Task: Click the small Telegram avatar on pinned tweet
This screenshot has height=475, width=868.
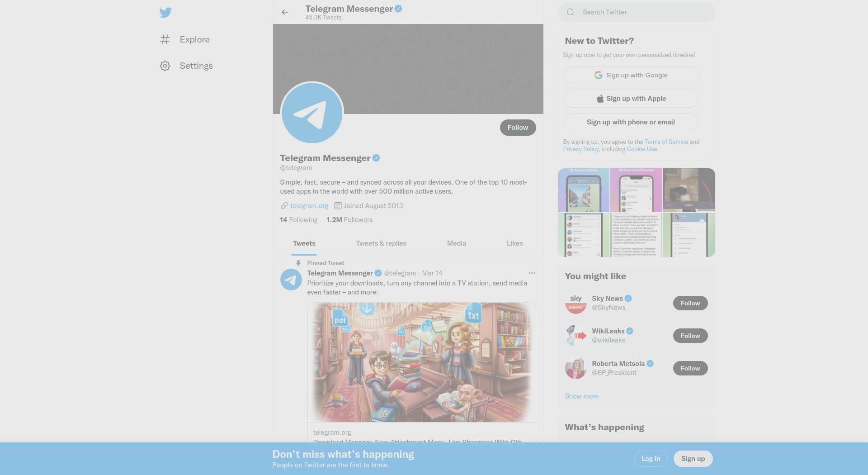Action: tap(291, 280)
